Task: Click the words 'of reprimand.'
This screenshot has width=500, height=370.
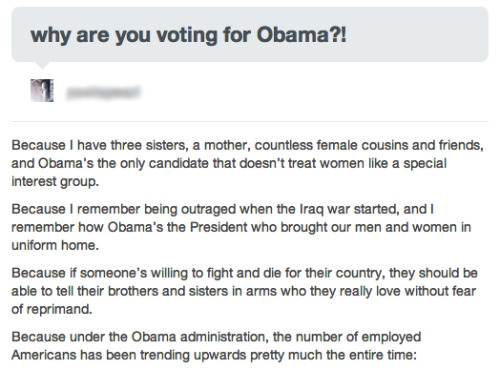Action: (52, 309)
